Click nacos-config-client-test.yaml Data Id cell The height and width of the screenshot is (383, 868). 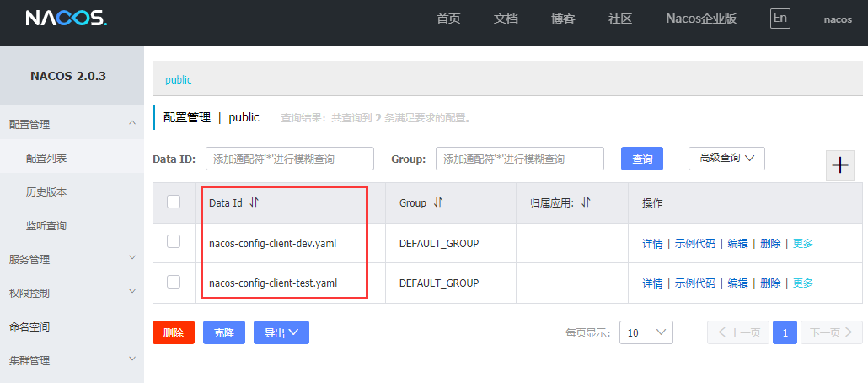(x=273, y=283)
